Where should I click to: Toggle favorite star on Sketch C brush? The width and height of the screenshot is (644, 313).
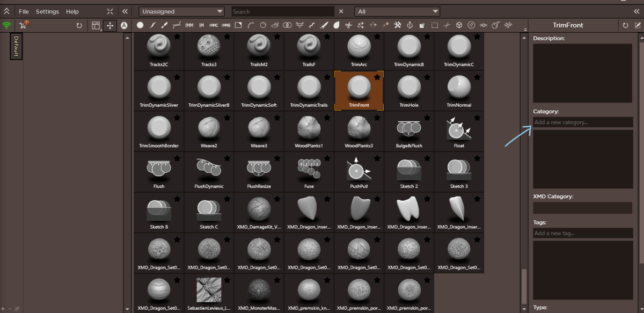tap(227, 199)
